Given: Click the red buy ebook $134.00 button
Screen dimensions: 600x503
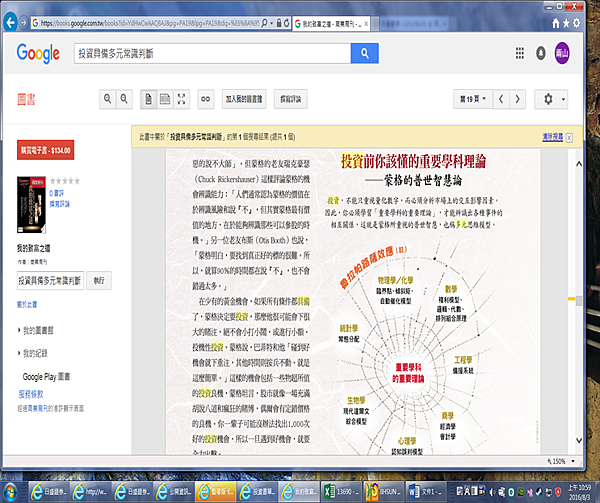Looking at the screenshot, I should click(x=45, y=150).
